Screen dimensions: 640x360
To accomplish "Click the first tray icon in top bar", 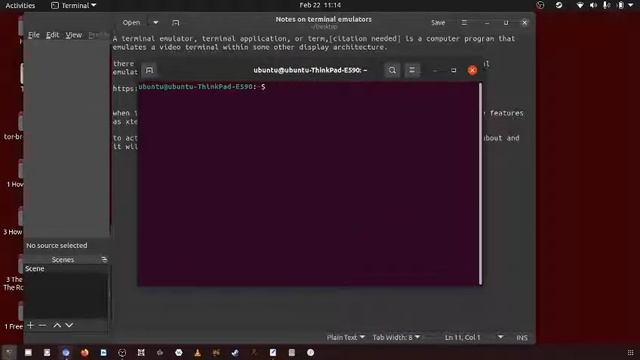I will coord(540,5).
